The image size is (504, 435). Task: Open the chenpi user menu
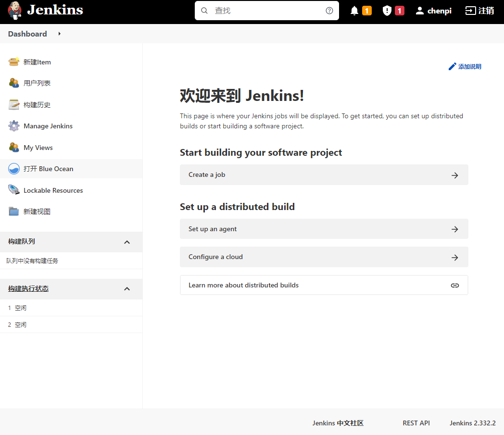point(433,10)
